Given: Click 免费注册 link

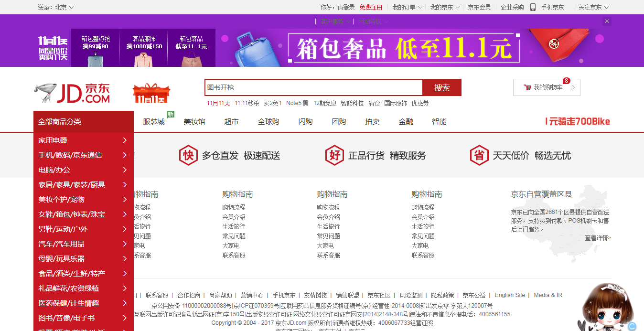Looking at the screenshot, I should 371,7.
